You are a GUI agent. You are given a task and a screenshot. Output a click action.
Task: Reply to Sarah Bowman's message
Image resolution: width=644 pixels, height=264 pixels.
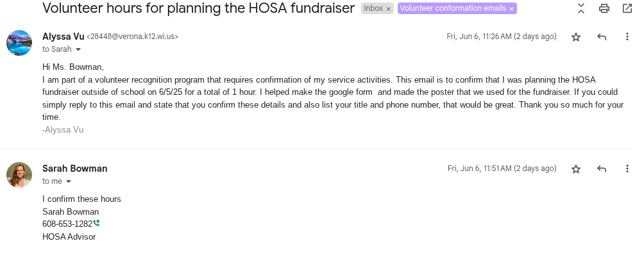(602, 169)
